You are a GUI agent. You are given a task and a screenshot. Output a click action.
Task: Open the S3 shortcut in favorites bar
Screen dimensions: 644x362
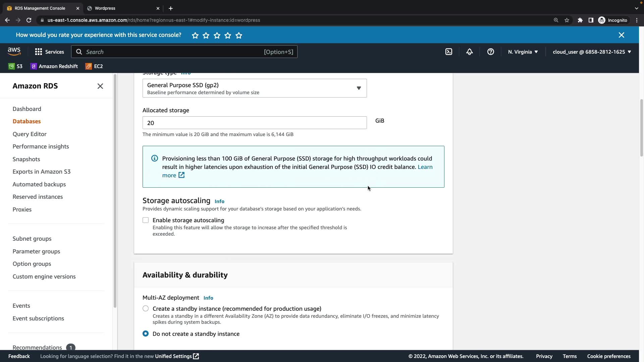[x=15, y=66]
